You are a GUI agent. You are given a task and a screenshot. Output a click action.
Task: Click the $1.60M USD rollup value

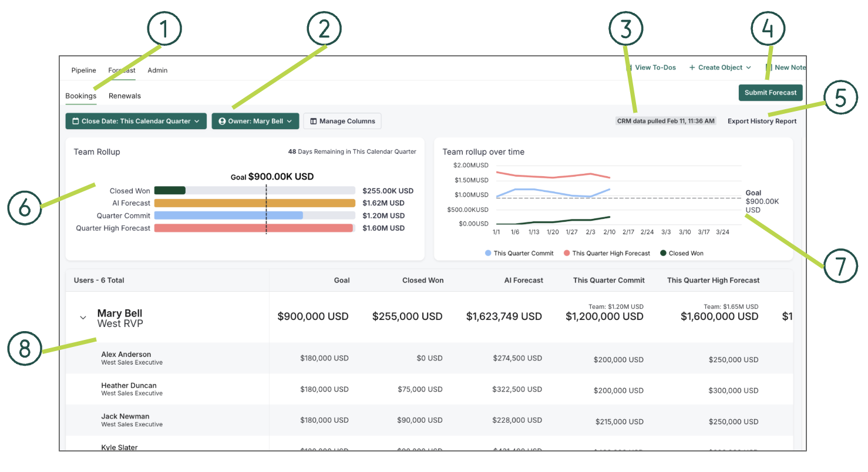pyautogui.click(x=383, y=228)
